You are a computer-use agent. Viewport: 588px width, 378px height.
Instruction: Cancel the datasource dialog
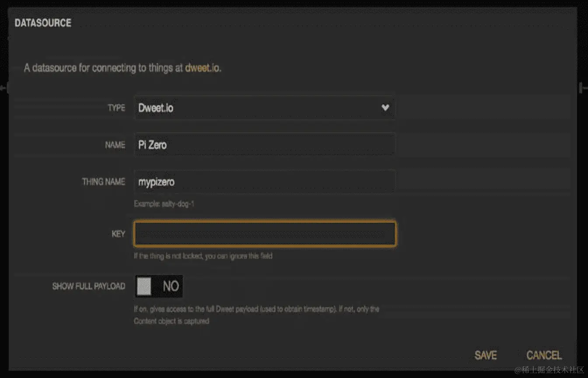coord(544,355)
